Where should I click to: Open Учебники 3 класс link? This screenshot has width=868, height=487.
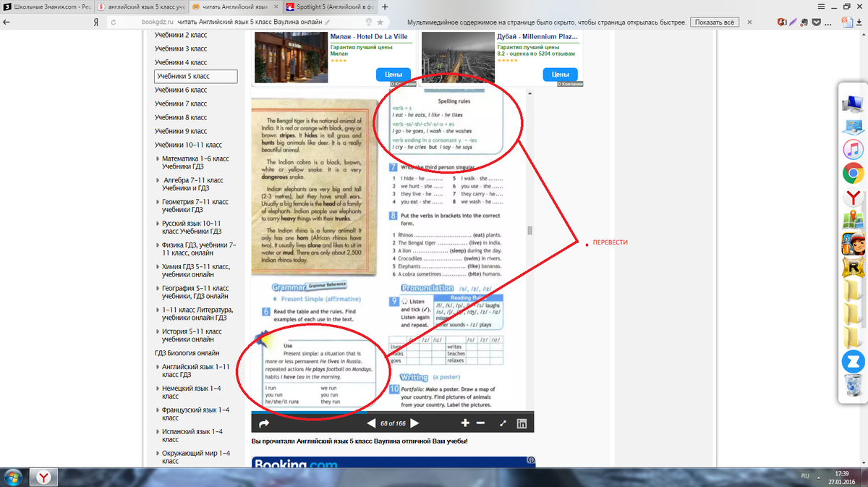pos(181,48)
